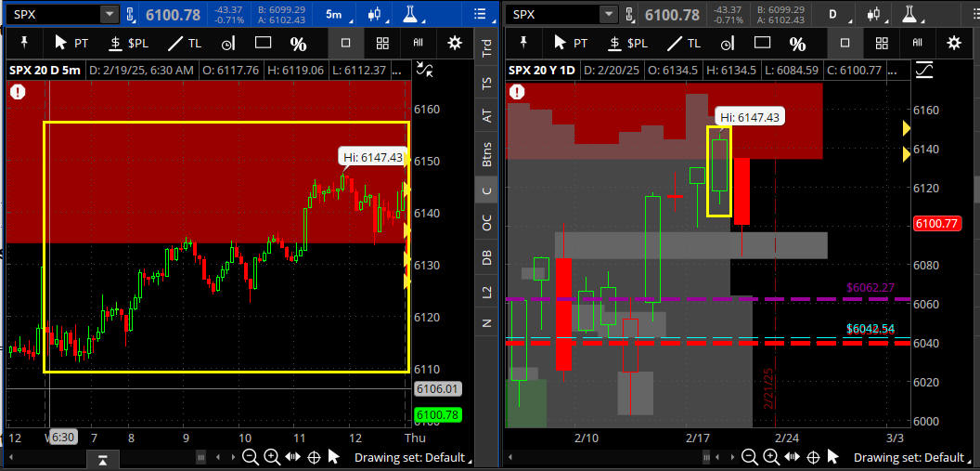
Task: Open the SPX symbol dropdown in left chart
Action: click(x=110, y=14)
